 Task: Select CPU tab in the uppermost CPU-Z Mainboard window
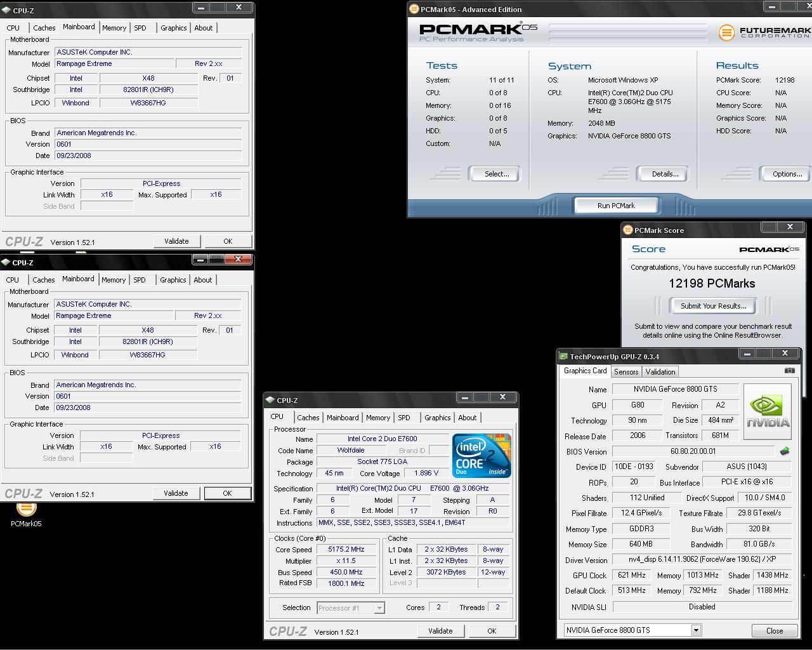click(x=13, y=28)
